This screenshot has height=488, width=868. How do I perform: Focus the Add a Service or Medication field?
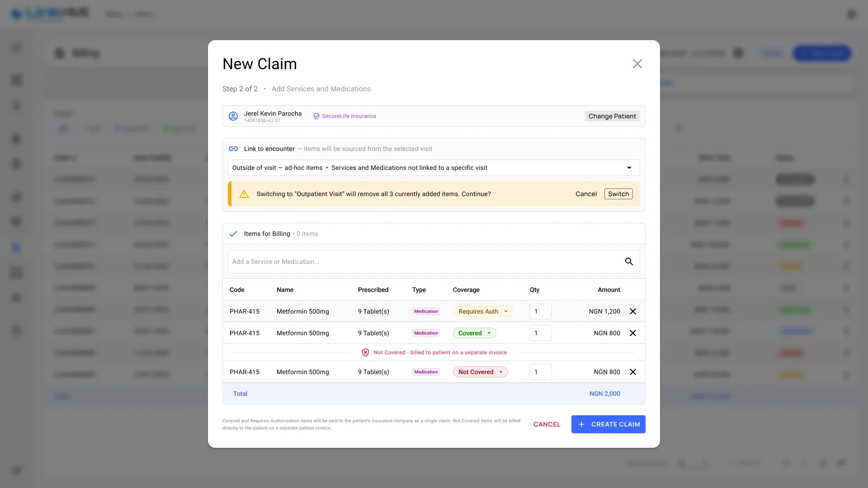[x=434, y=262]
